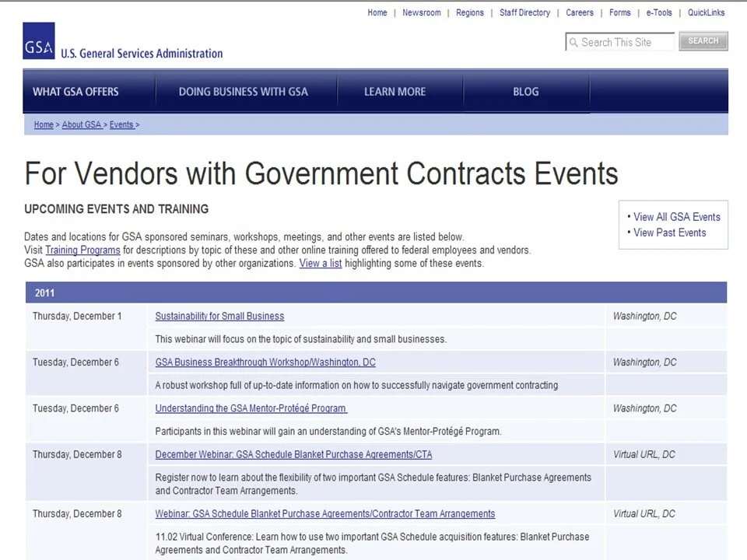Click the sustainability webinar description text

300,339
